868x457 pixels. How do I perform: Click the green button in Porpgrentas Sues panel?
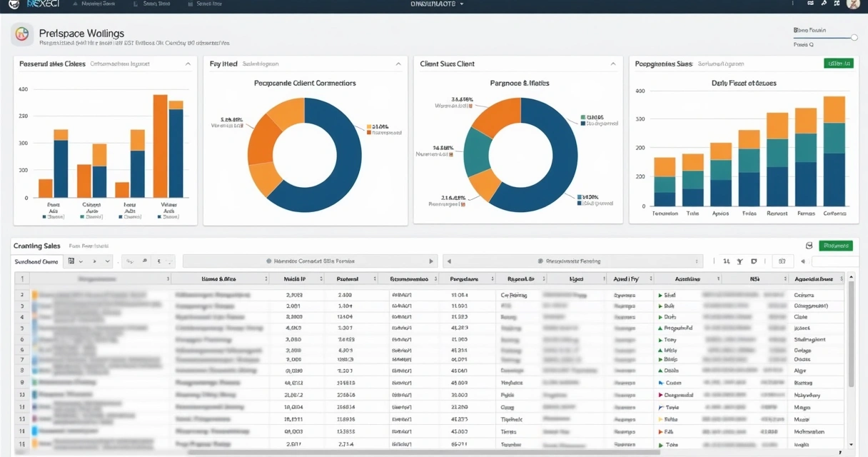pyautogui.click(x=838, y=64)
